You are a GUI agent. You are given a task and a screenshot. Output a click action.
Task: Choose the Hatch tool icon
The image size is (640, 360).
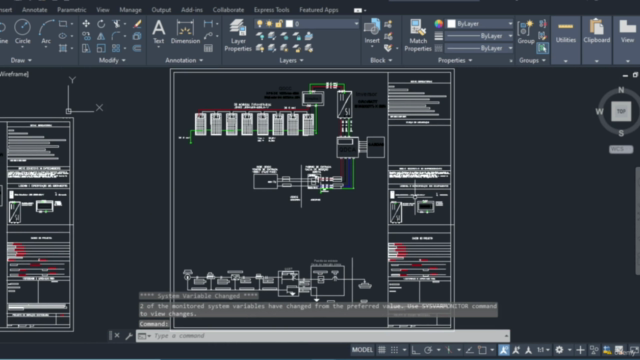tap(63, 48)
